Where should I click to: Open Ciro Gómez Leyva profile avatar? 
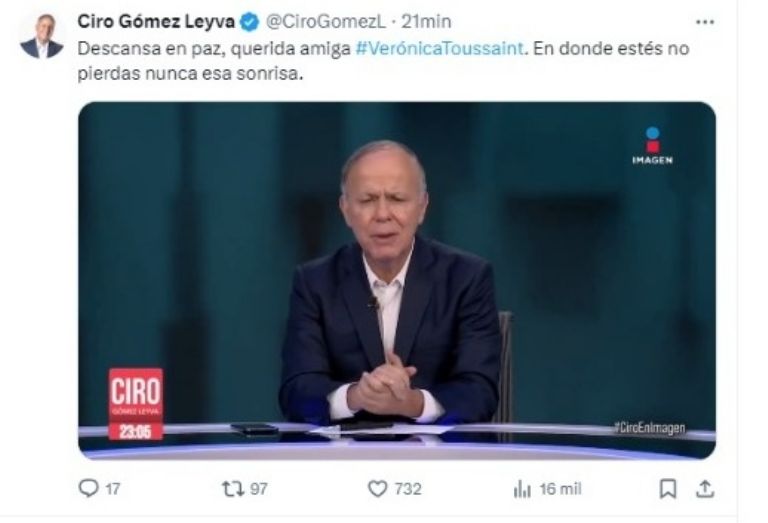coord(42,36)
